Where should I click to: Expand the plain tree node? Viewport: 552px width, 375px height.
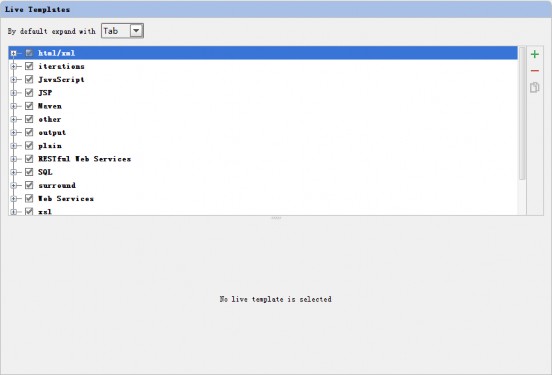pyautogui.click(x=13, y=145)
